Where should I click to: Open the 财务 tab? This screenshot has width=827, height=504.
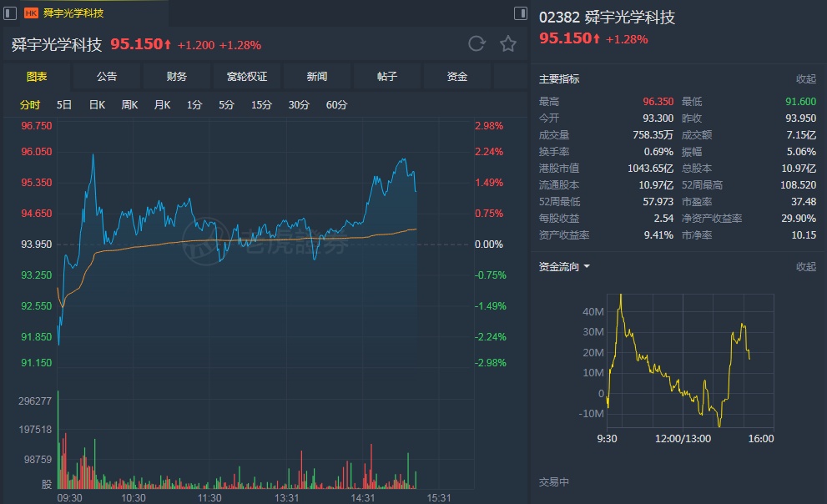pyautogui.click(x=177, y=77)
